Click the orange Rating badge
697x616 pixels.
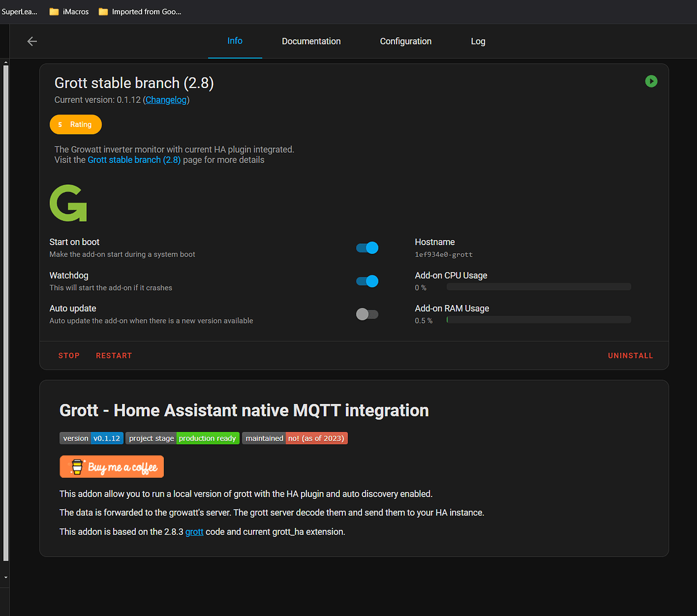pyautogui.click(x=76, y=124)
